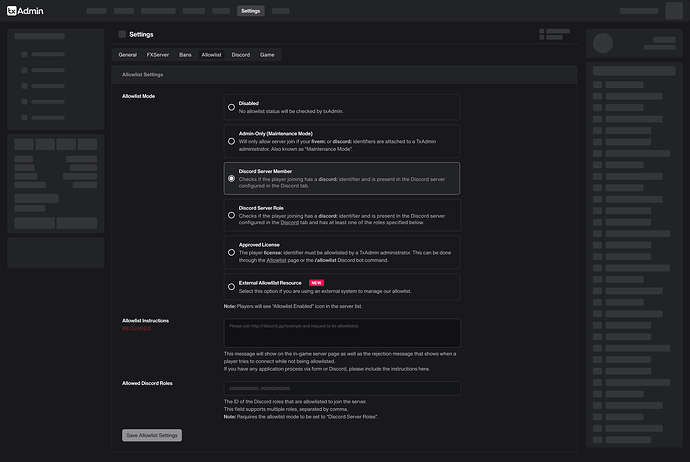Open the Bans settings tab
Image resolution: width=690 pixels, height=462 pixels.
coord(185,55)
